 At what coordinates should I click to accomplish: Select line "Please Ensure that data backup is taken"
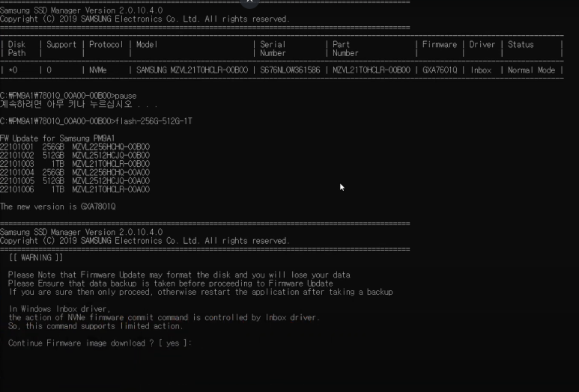tap(171, 284)
